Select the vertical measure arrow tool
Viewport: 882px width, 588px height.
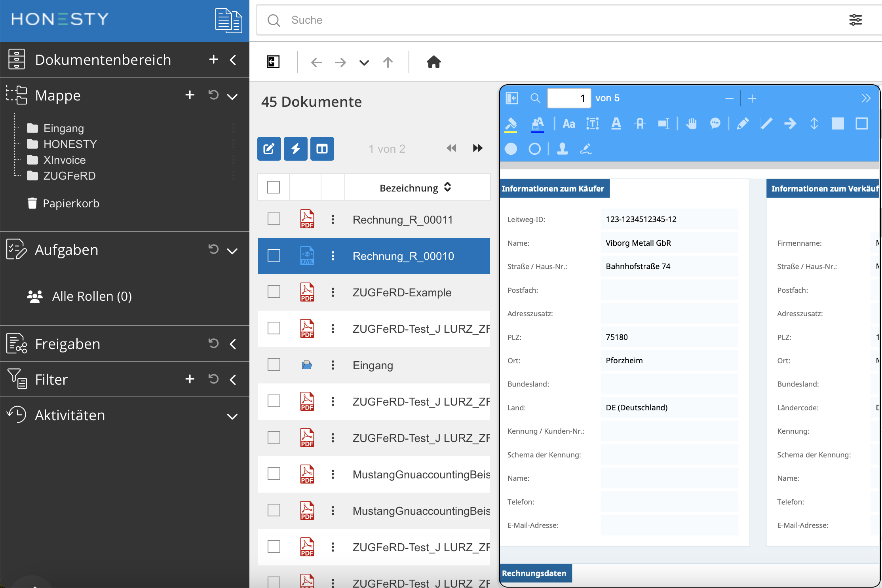coord(814,124)
